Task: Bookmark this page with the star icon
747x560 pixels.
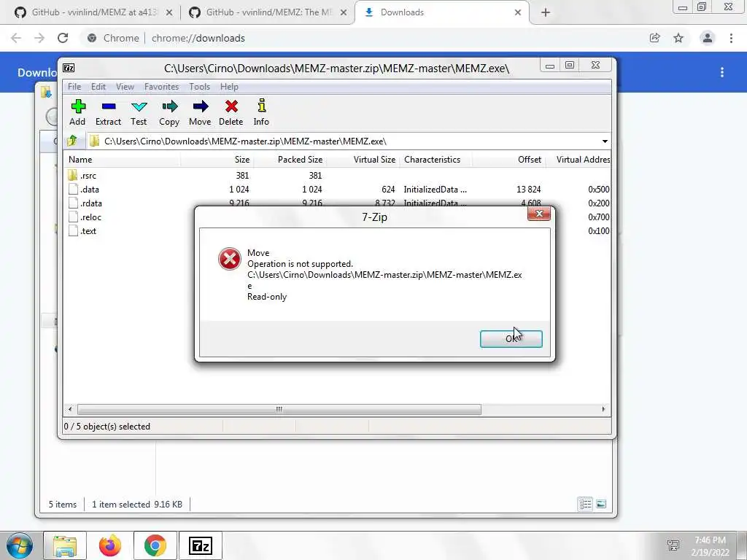Action: pyautogui.click(x=678, y=38)
